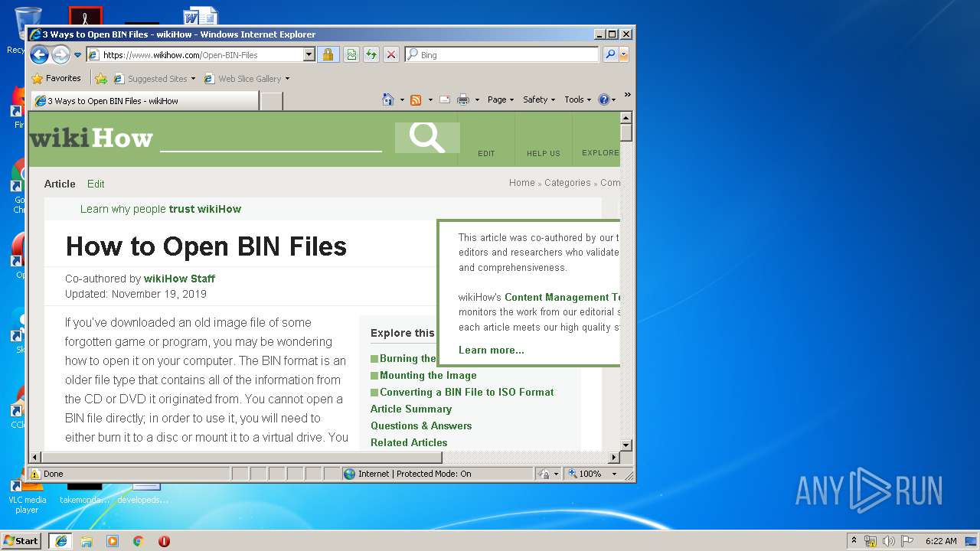The image size is (980, 551).
Task: Click the horizontal scrollbar right arrow
Action: 613,458
